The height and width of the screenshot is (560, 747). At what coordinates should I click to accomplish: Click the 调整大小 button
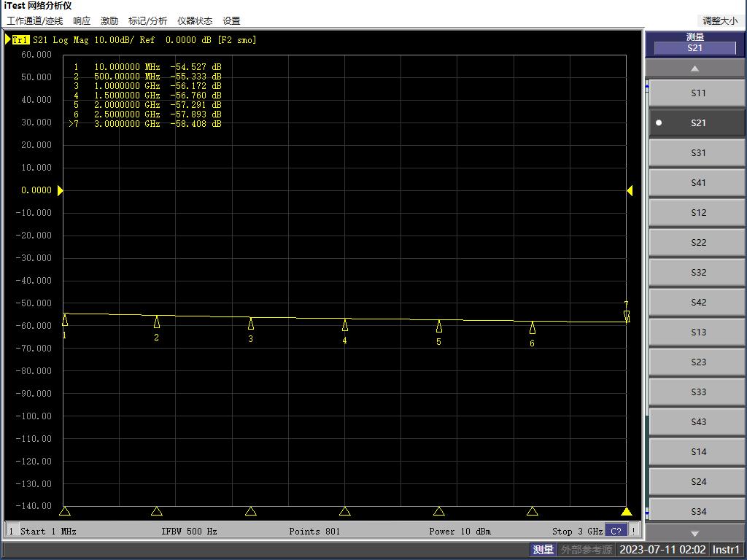tap(719, 21)
